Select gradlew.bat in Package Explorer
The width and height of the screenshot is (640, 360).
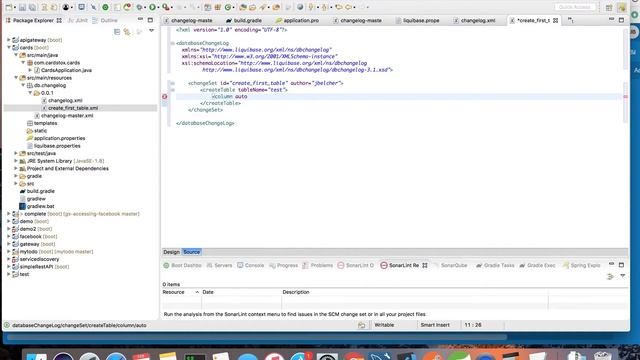[40, 206]
